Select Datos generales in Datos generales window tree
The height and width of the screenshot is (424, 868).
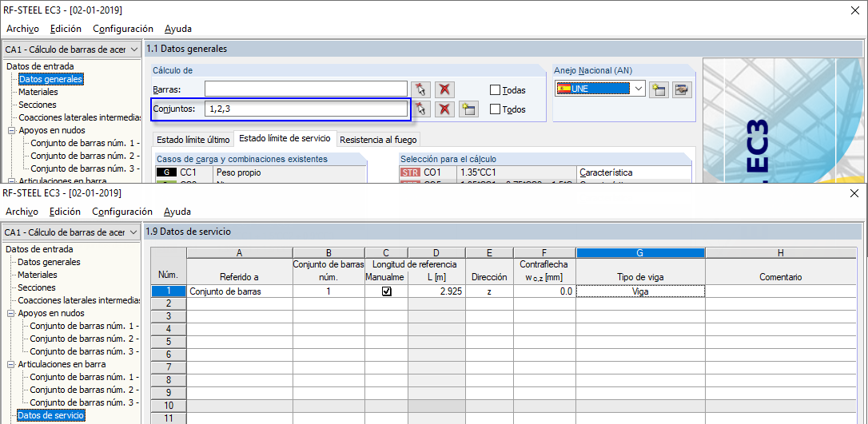click(51, 79)
